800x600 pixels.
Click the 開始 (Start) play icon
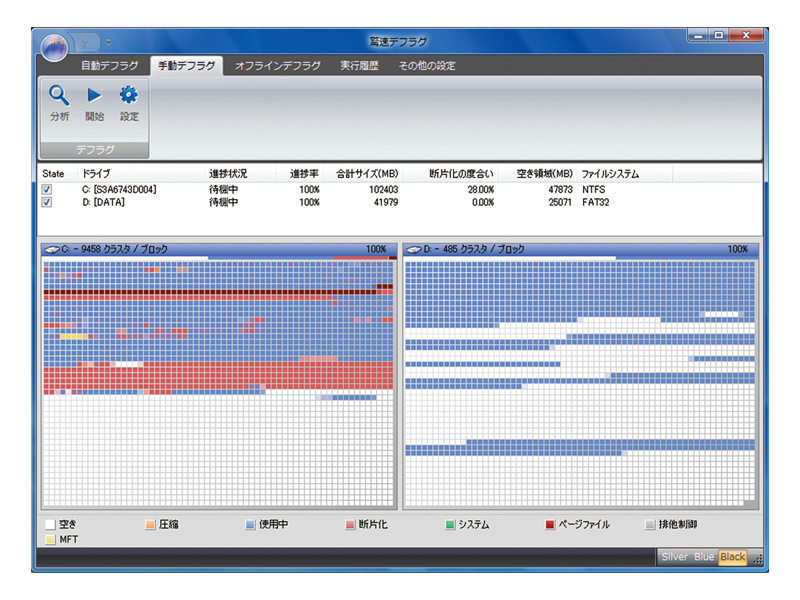tap(94, 97)
